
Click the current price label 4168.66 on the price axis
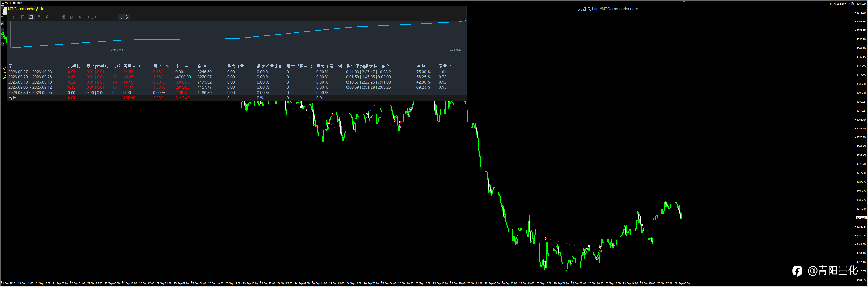(861, 218)
